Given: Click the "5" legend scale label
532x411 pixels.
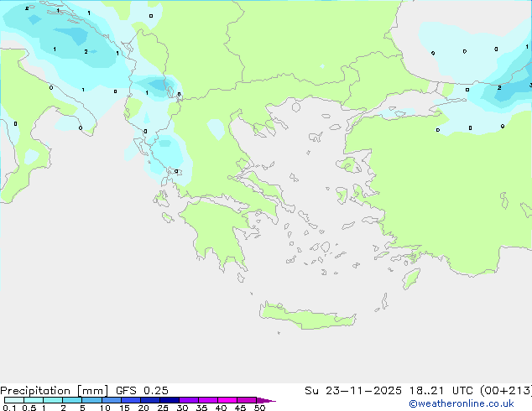Looking at the screenshot, I should pyautogui.click(x=82, y=408).
